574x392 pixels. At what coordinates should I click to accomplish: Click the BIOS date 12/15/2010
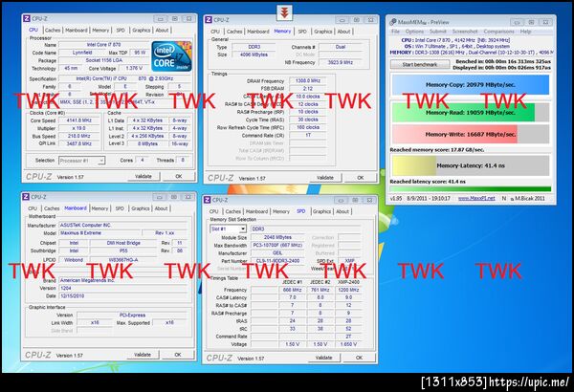123,295
